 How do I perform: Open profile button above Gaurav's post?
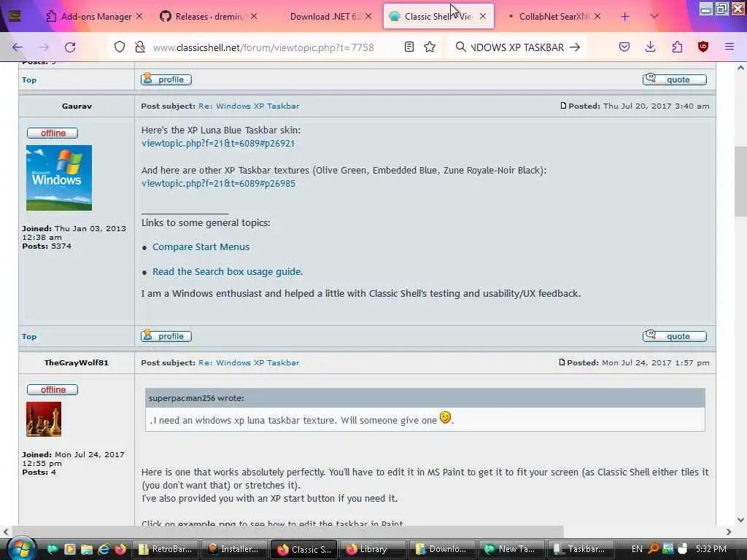166,79
